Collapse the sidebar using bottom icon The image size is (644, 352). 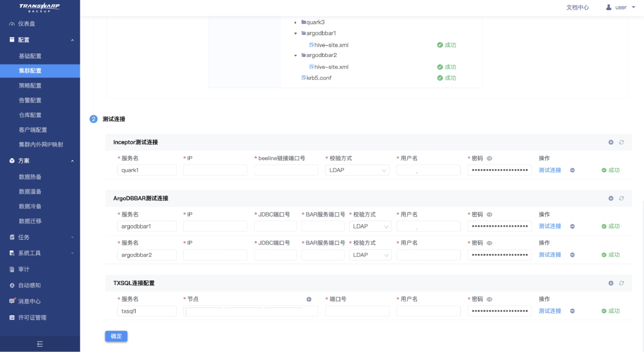click(40, 344)
